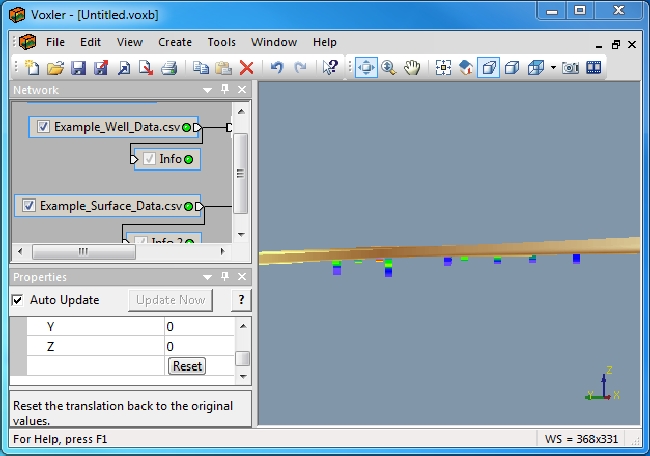
Task: Pin the Network panel
Action: (x=225, y=89)
